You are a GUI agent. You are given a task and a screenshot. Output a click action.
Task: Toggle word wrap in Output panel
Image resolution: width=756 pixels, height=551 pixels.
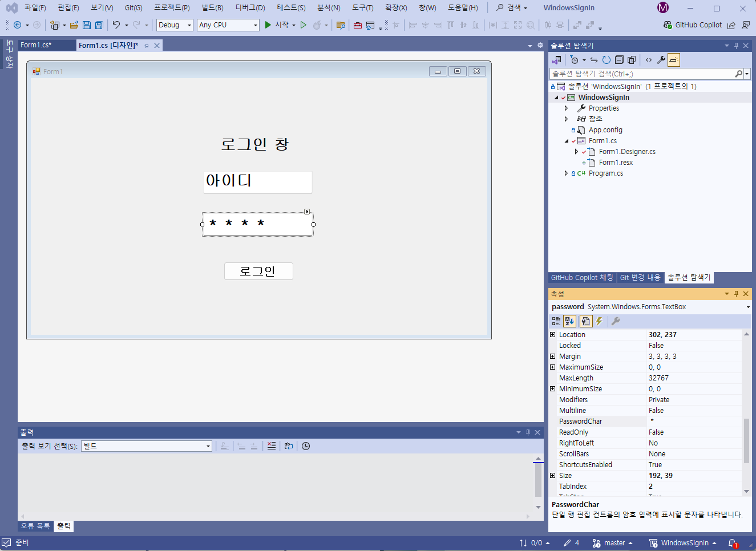pyautogui.click(x=289, y=446)
